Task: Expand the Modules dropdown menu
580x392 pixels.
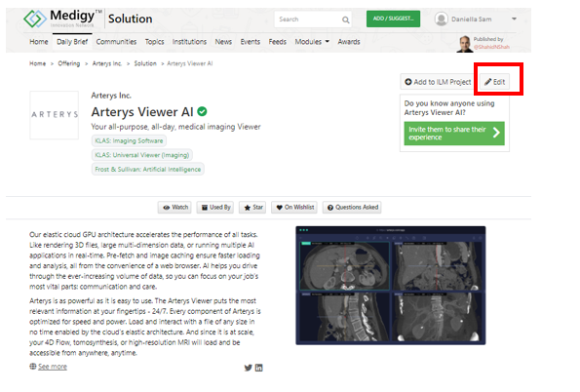Action: point(312,42)
